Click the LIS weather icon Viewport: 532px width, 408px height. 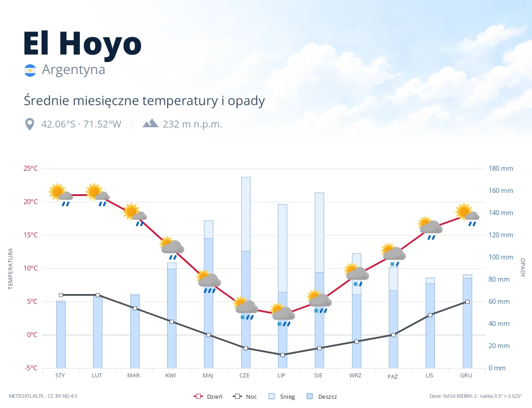point(430,228)
